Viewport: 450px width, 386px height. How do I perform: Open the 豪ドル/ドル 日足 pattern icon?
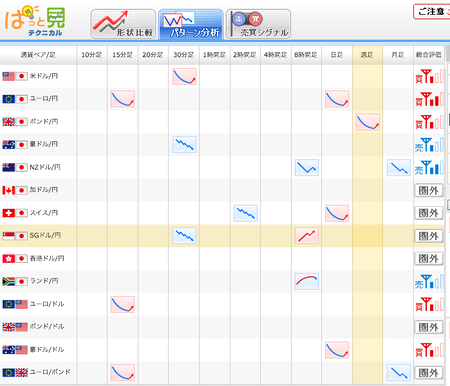point(337,350)
